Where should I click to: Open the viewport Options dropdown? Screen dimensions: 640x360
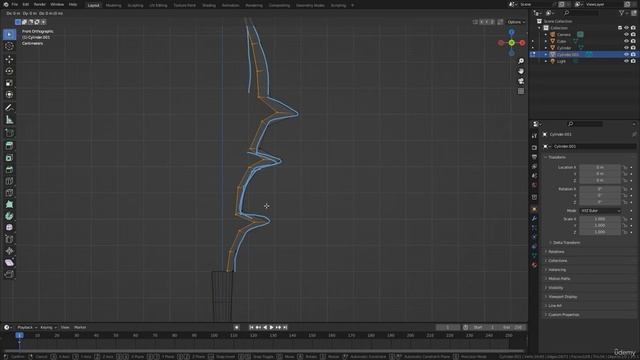point(516,22)
